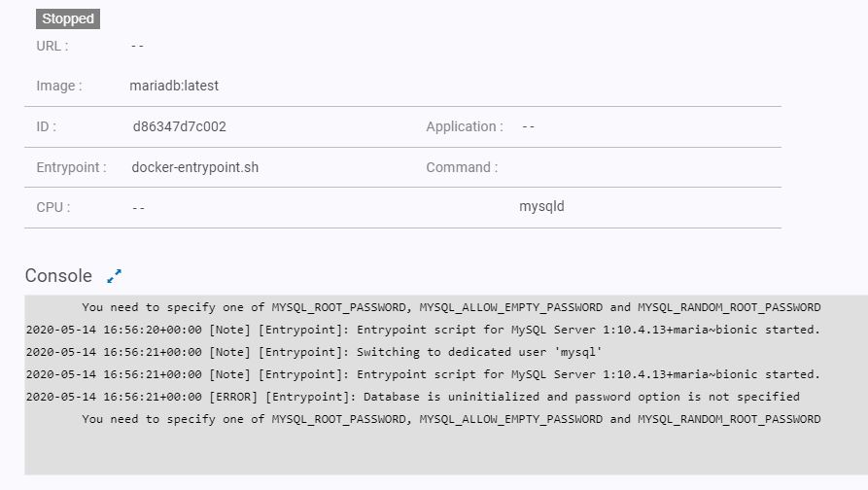Select the docker-entrypoint.sh entrypoint value
Screen dimensions: 868x490
click(195, 167)
